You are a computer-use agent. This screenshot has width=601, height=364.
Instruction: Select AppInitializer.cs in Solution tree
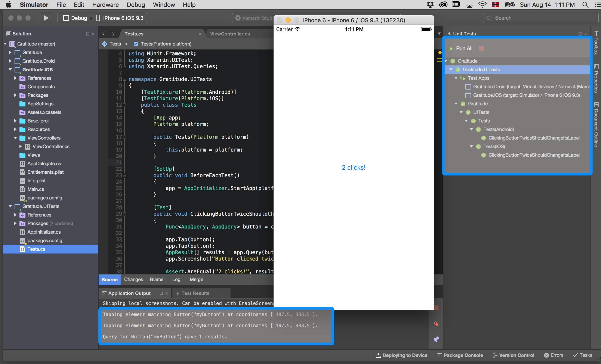click(x=44, y=232)
